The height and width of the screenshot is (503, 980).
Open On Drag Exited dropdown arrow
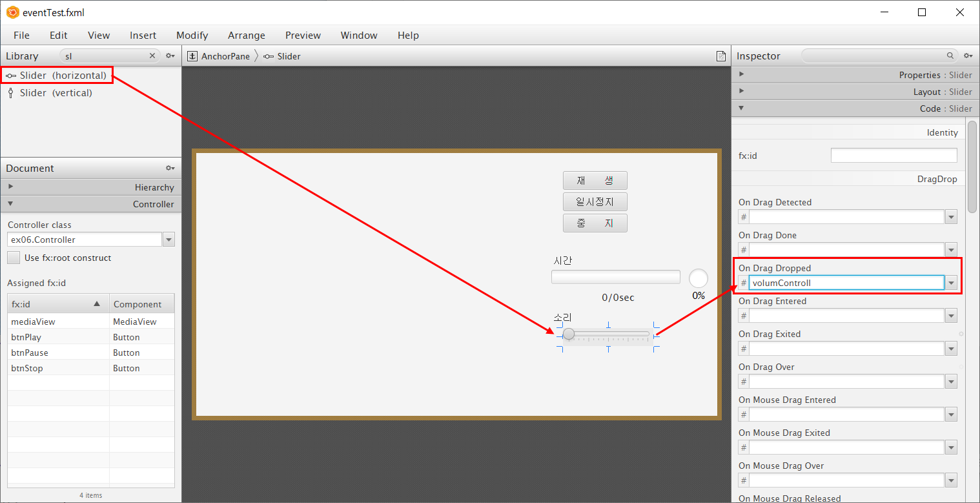click(951, 349)
